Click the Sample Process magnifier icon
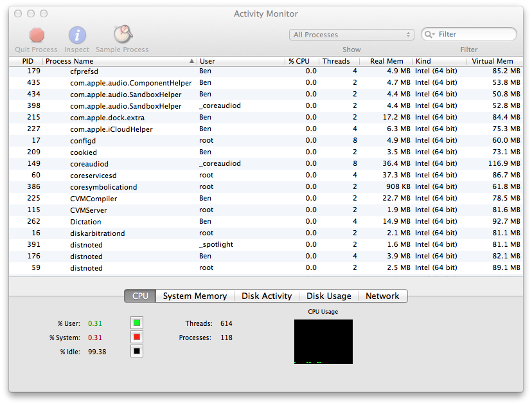The image size is (532, 405). (123, 34)
